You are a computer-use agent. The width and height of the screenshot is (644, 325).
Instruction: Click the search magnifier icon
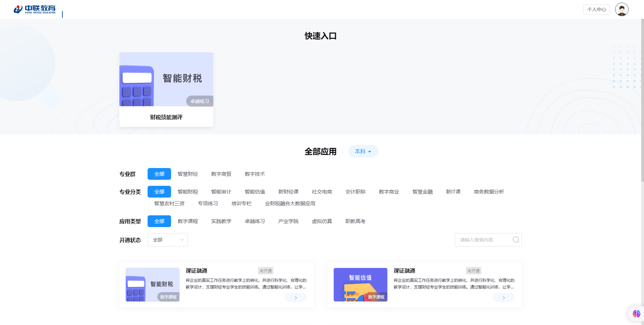pyautogui.click(x=516, y=240)
